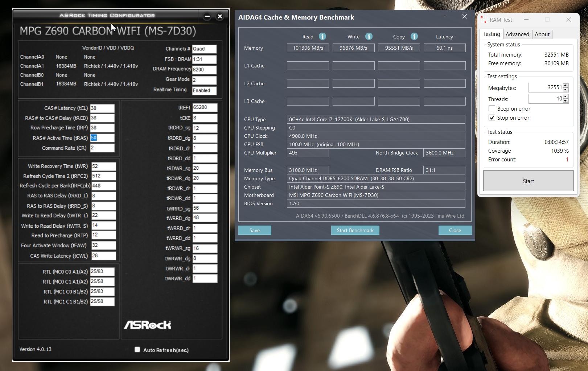Screen dimensions: 588x371
Task: Close the ASRock Timing Configurator window
Action: click(219, 16)
